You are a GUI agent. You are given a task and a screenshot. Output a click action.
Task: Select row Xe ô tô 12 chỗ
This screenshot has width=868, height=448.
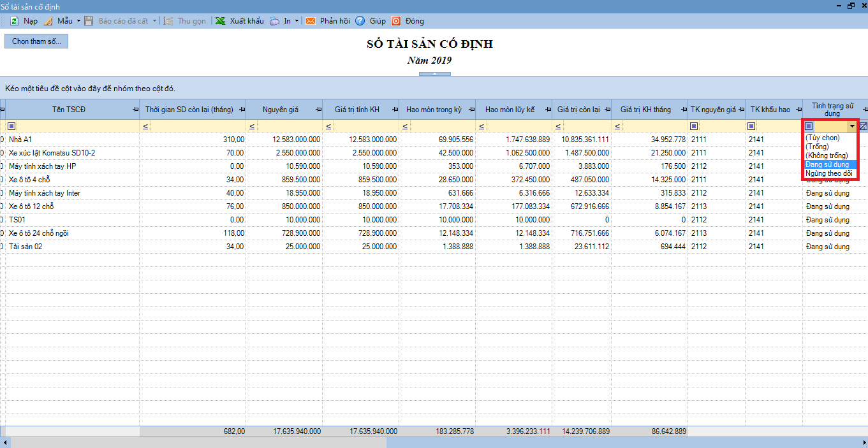434,206
